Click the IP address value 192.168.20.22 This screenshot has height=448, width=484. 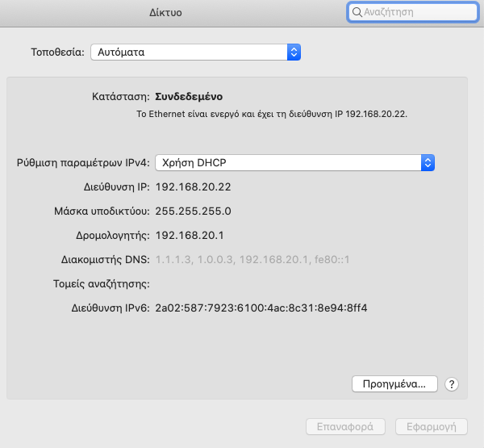click(193, 187)
